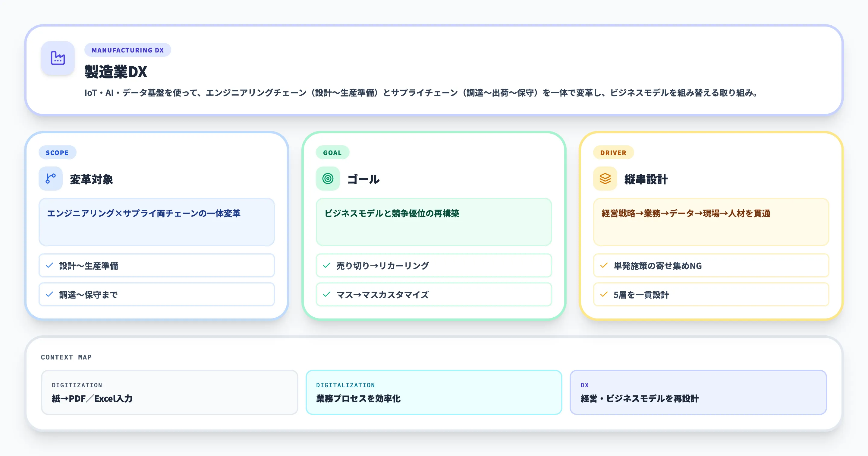The image size is (868, 456).
Task: Click the checkmark icon on 単発施策の寄せ集めNG
Action: pos(603,265)
